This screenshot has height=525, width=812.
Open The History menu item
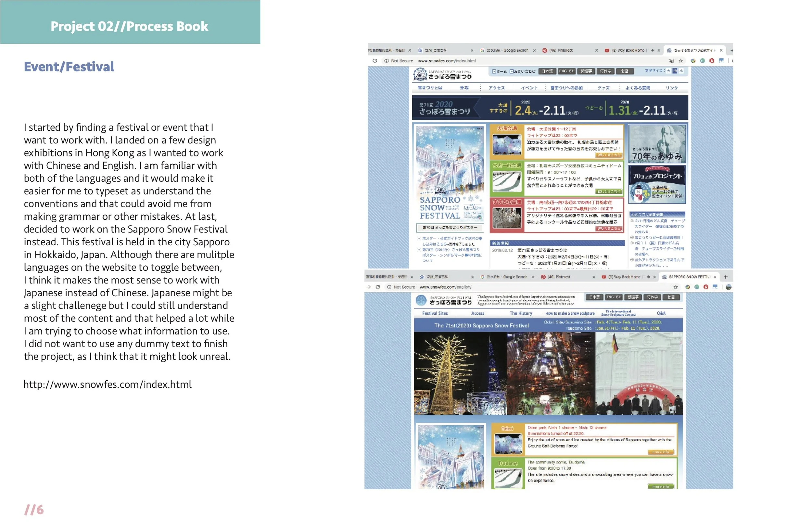coord(521,313)
